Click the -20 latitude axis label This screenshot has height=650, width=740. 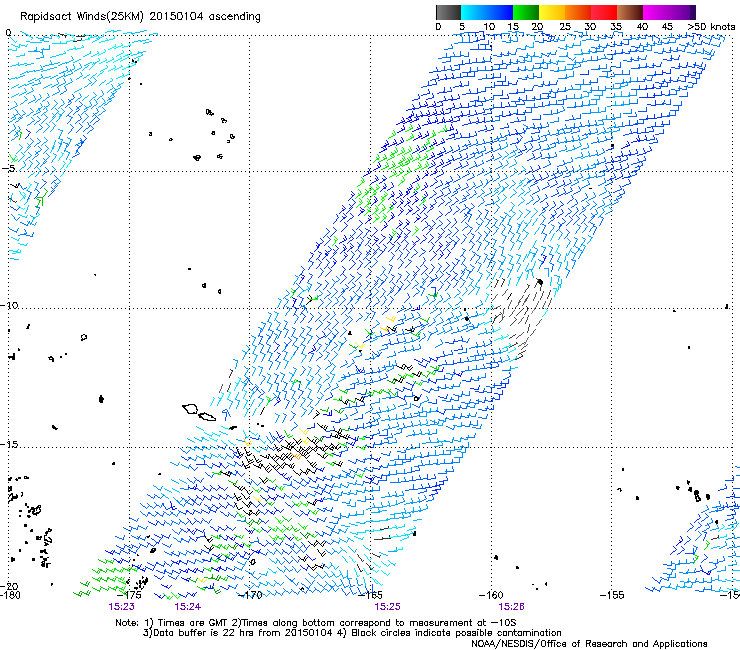point(9,587)
